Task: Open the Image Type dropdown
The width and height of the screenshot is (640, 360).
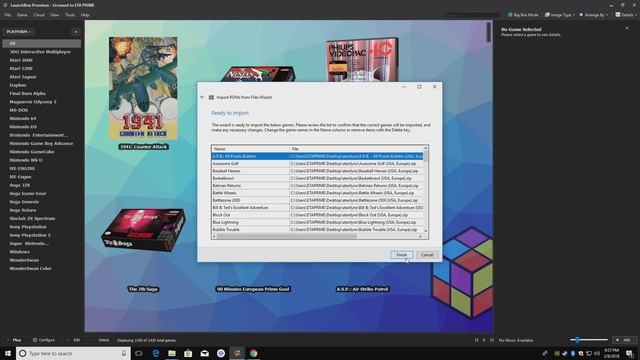Action: click(560, 15)
